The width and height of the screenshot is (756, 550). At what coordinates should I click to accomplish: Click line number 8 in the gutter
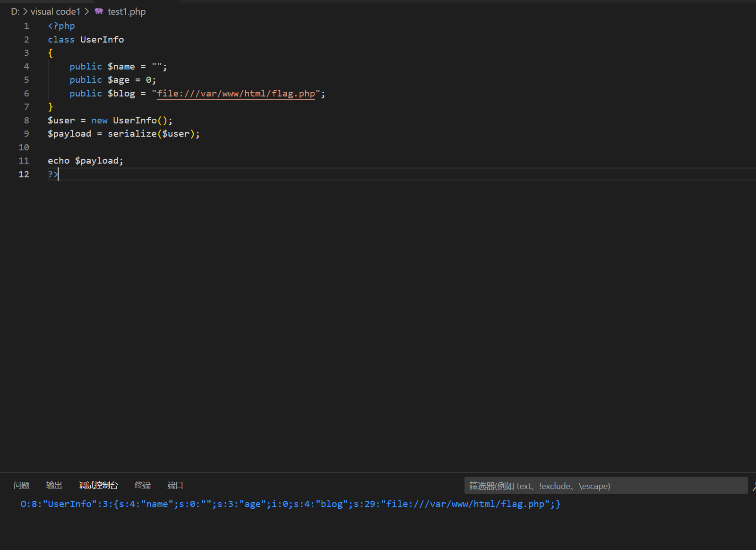click(x=26, y=121)
